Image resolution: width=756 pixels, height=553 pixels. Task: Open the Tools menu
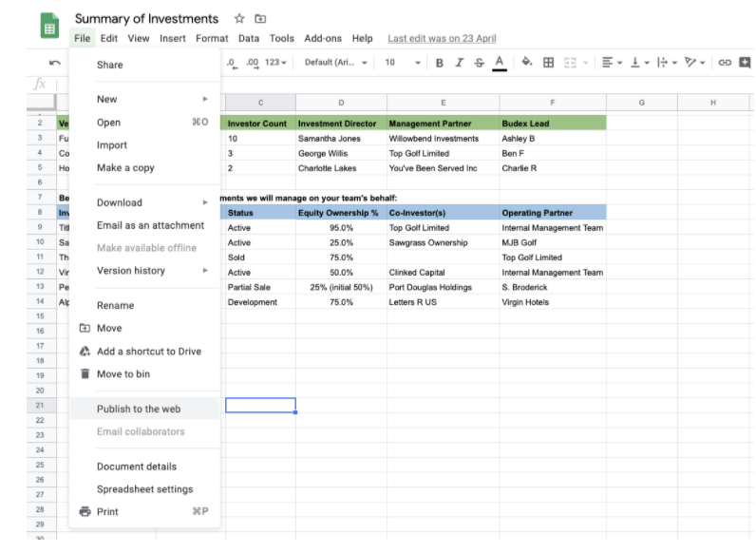tap(281, 39)
